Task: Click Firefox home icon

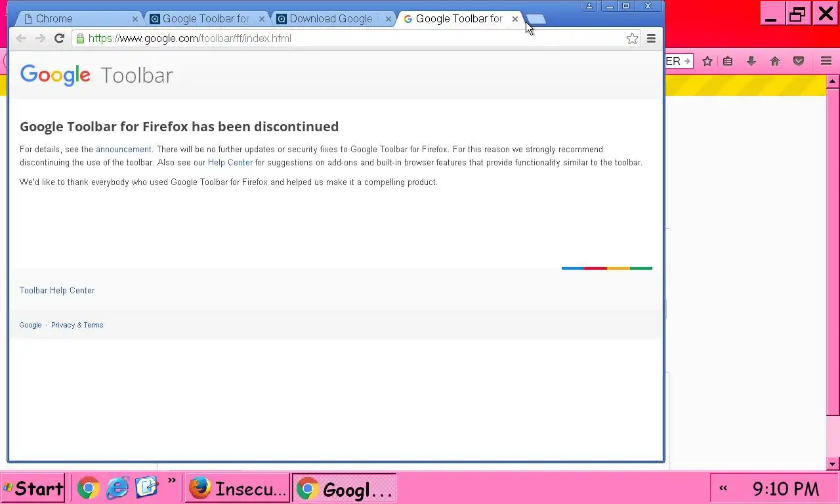Action: coord(775,61)
